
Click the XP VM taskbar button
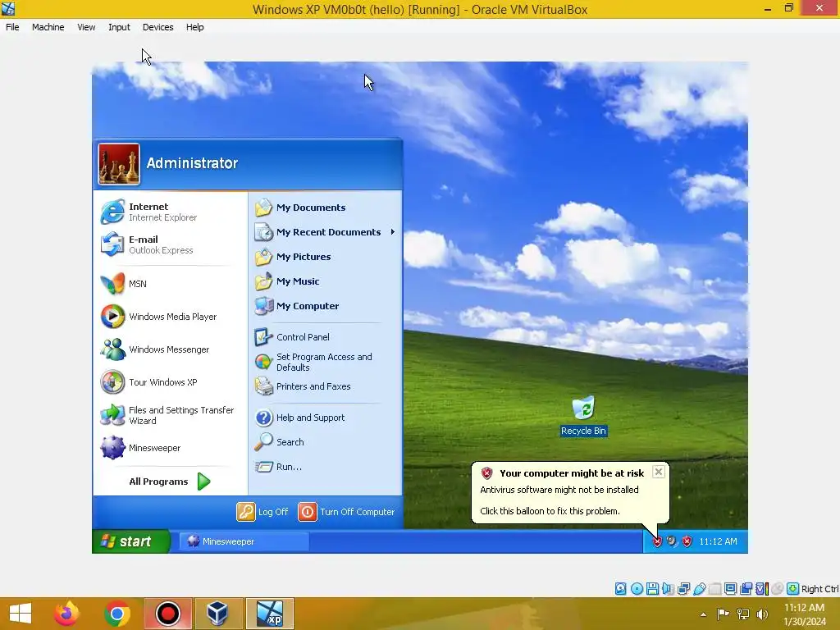pos(269,614)
